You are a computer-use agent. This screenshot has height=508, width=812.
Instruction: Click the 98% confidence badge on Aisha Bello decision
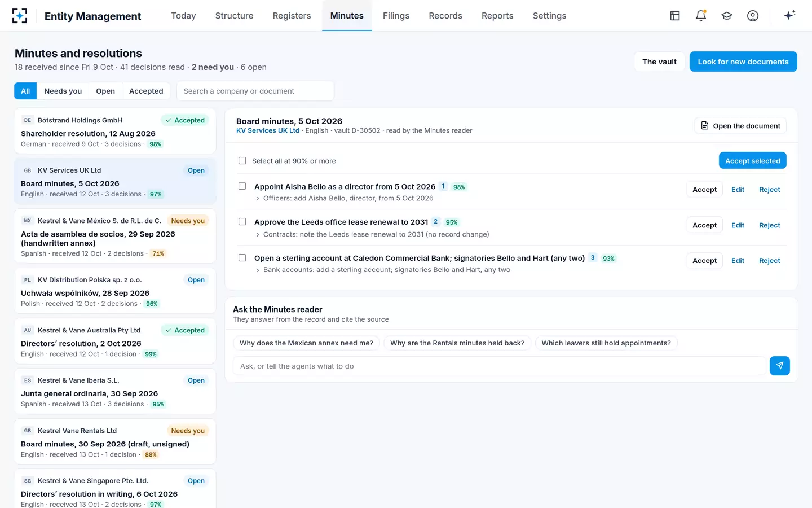[459, 187]
